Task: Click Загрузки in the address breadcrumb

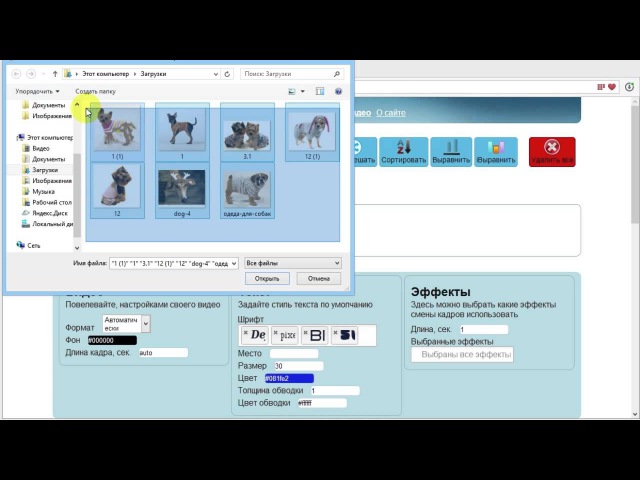Action: click(153, 74)
